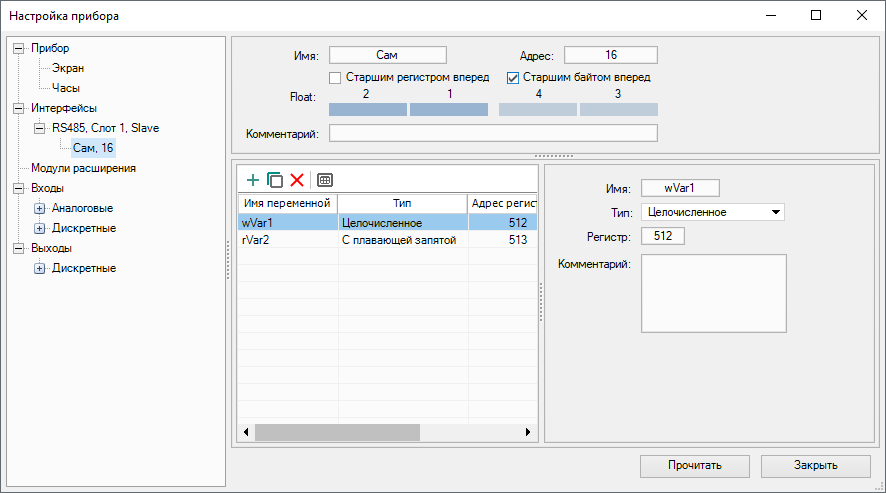Screen dimensions: 886x493
Task: Click the duplicate variable icon
Action: 275,180
